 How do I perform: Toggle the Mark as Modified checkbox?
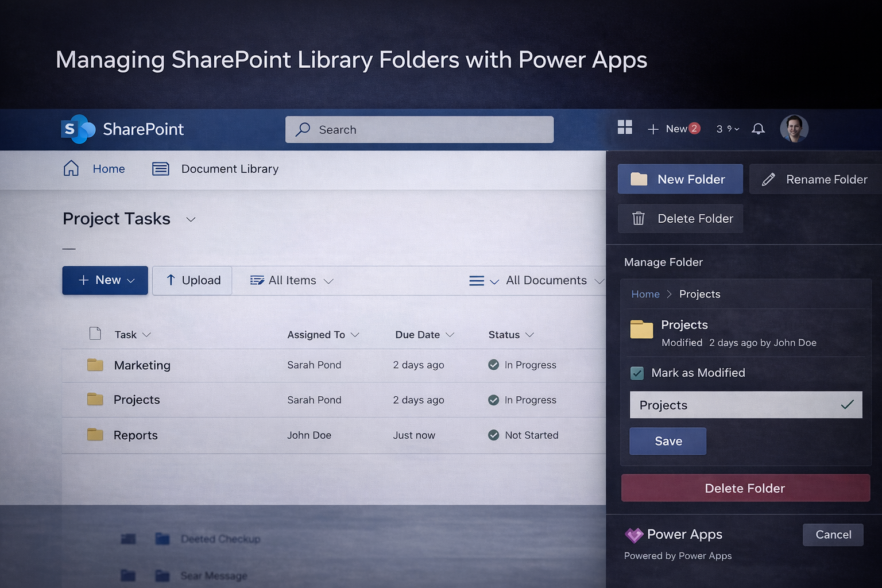coord(637,373)
